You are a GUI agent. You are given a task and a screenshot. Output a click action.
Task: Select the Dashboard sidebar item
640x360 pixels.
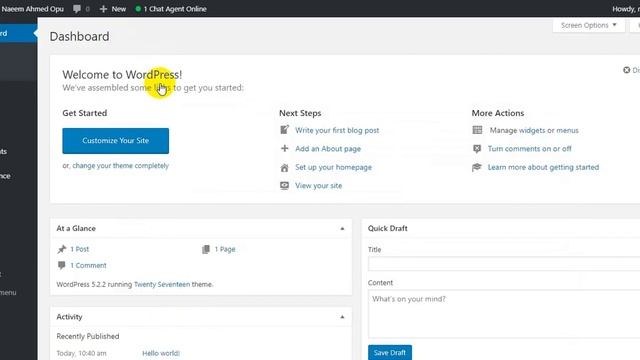tap(18, 33)
